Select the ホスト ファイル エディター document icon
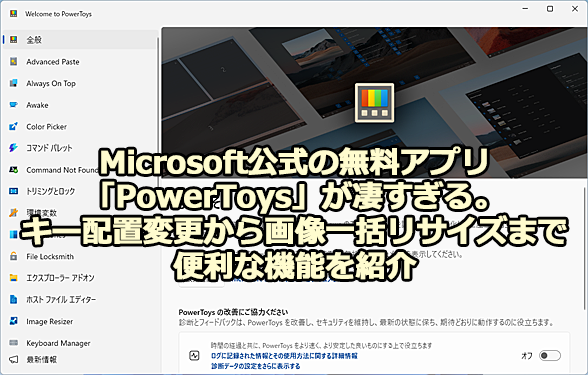This screenshot has width=588, height=375. (x=14, y=299)
